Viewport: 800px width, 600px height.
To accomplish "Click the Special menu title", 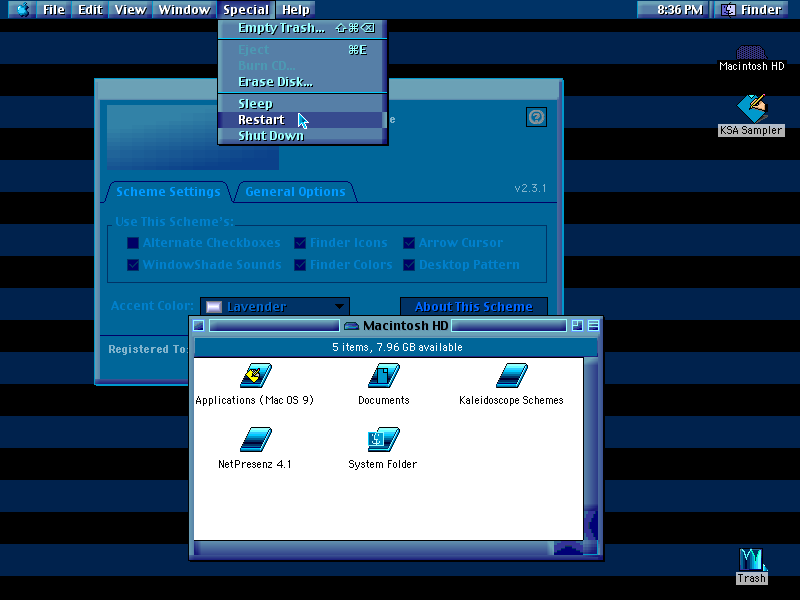I will [246, 9].
